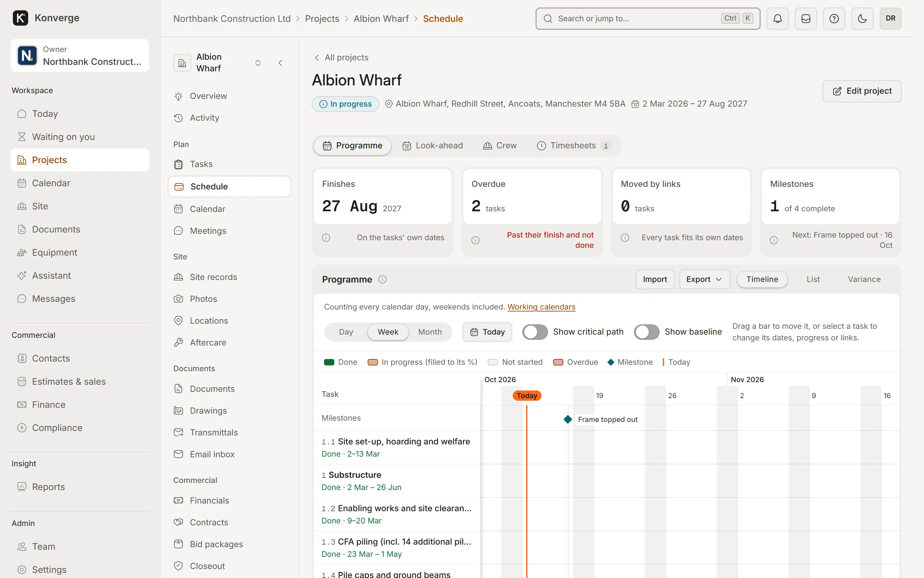Click the info icon beside Programme heading
This screenshot has width=924, height=578.
click(382, 279)
